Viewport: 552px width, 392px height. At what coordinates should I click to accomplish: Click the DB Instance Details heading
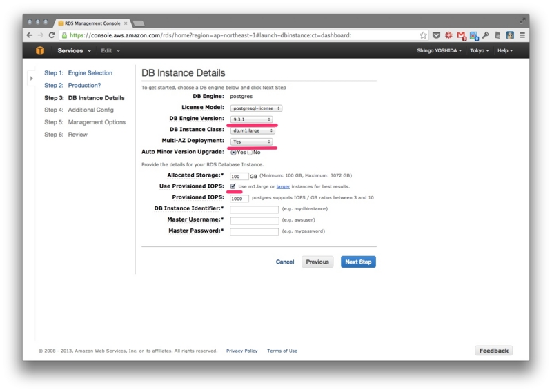(x=183, y=73)
